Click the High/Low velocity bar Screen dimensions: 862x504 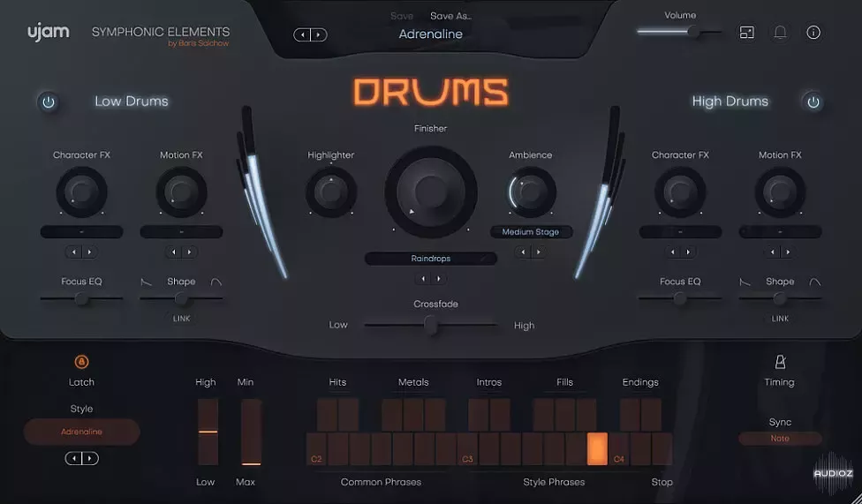tap(208, 432)
